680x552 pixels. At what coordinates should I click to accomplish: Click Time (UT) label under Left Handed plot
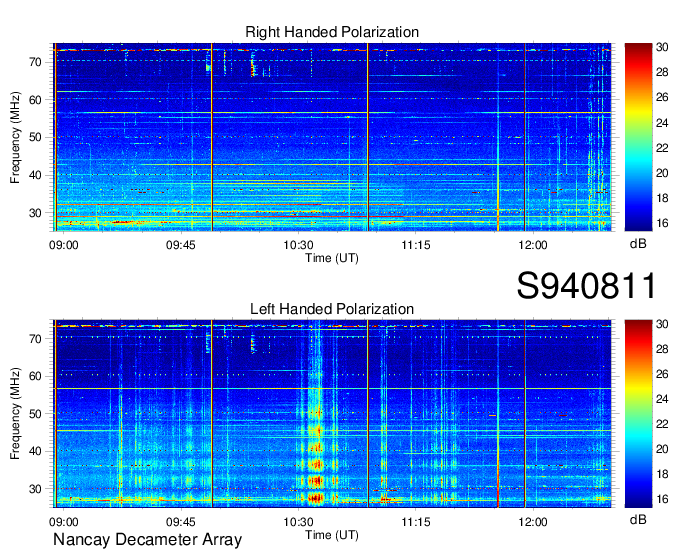[332, 535]
